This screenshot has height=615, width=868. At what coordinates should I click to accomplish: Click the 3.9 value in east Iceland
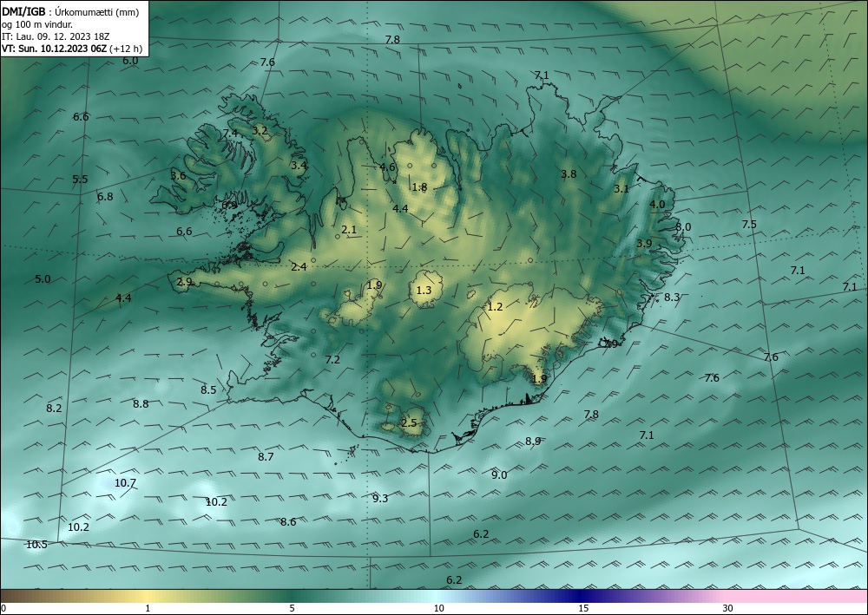(644, 244)
